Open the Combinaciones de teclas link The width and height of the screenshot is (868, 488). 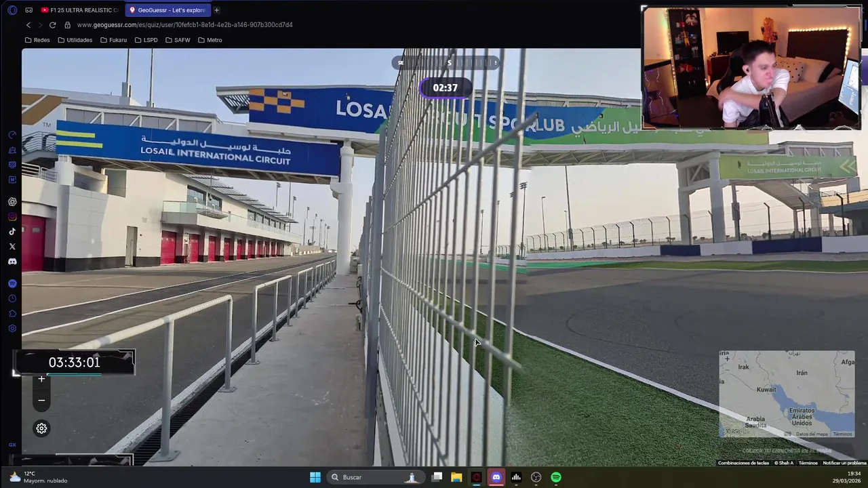pyautogui.click(x=743, y=463)
